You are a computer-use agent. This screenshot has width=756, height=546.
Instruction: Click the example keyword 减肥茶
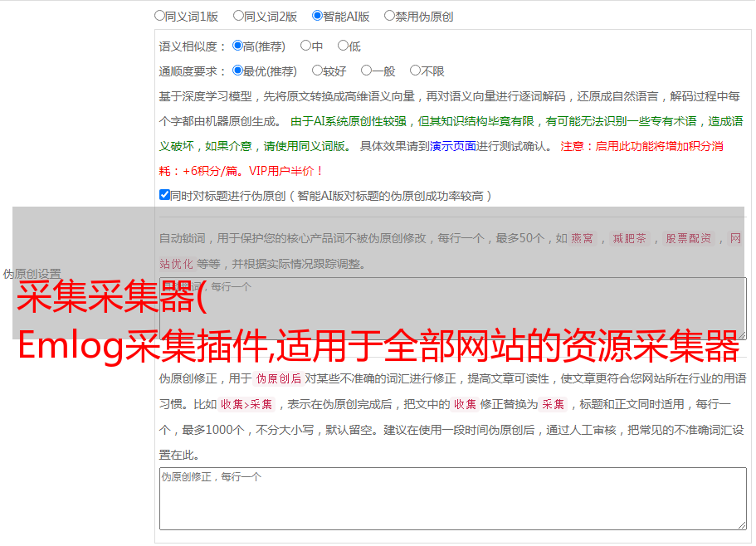pyautogui.click(x=629, y=238)
